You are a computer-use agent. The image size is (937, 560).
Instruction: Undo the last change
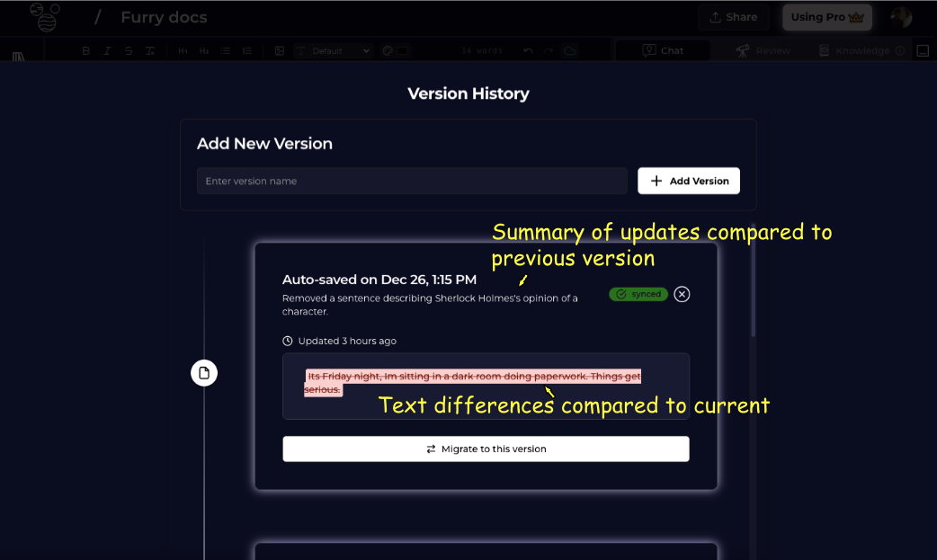528,51
